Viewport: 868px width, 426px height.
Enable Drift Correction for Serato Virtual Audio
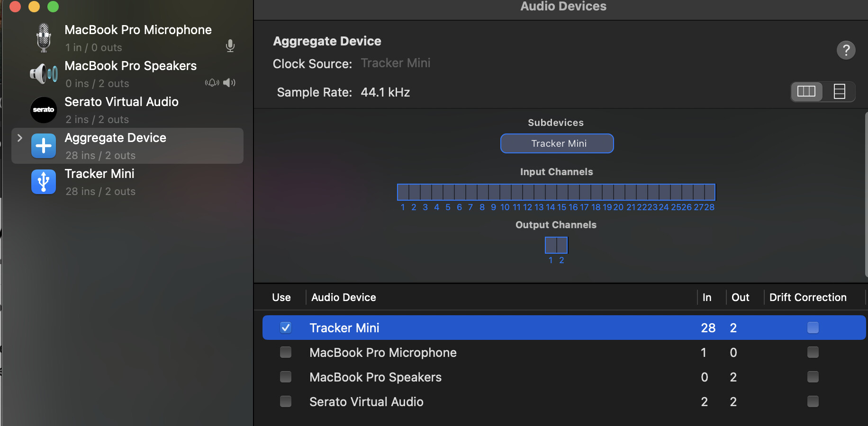[813, 401]
